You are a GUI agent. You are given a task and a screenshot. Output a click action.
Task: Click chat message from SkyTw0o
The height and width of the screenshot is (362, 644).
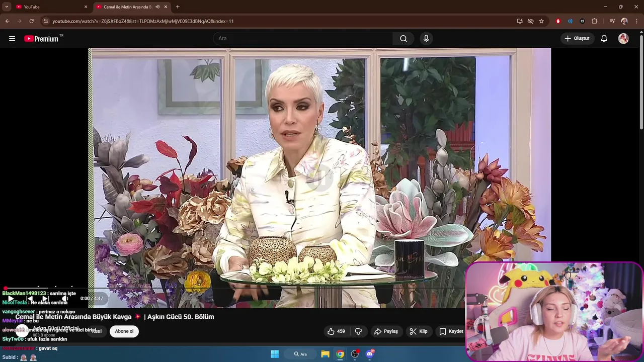coord(35,339)
